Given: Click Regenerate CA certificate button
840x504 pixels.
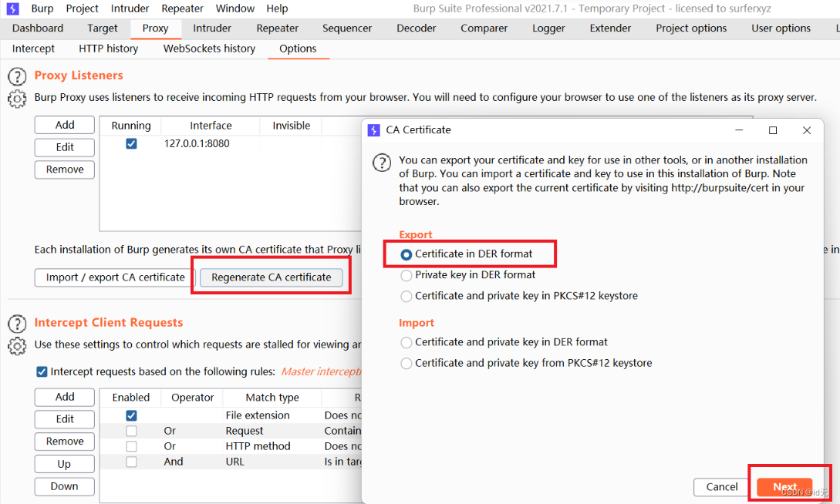Looking at the screenshot, I should [x=271, y=277].
